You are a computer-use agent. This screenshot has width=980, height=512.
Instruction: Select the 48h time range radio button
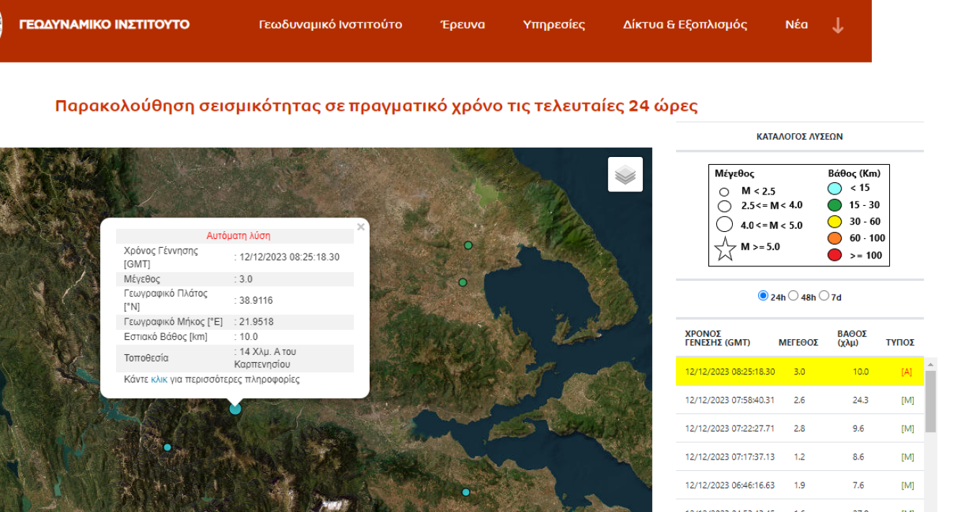pos(793,295)
